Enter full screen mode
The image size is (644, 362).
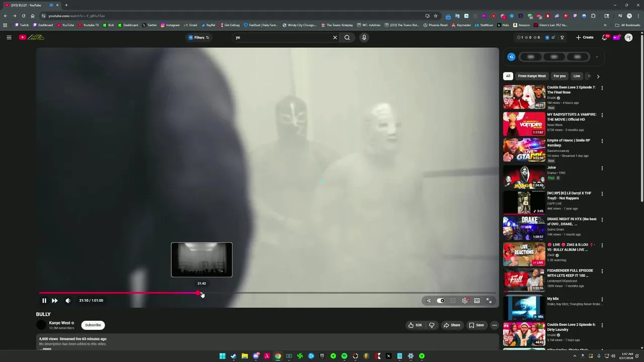pos(489,301)
